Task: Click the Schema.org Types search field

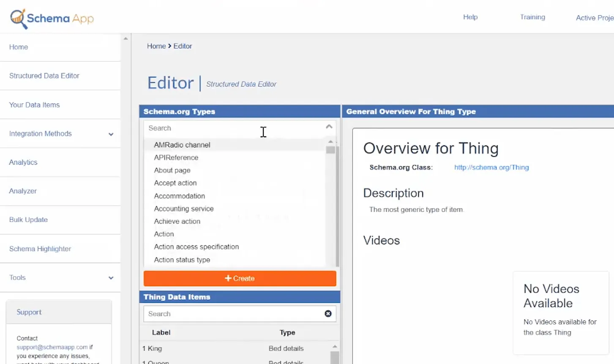Action: [232, 128]
